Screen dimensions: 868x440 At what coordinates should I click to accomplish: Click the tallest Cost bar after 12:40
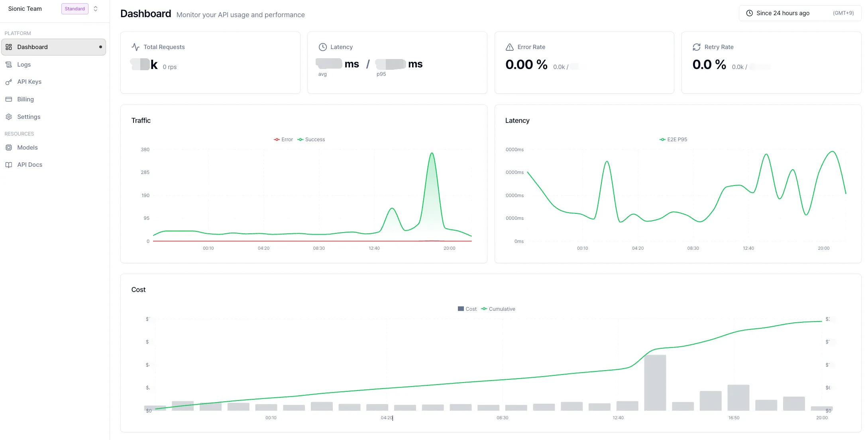tap(655, 383)
